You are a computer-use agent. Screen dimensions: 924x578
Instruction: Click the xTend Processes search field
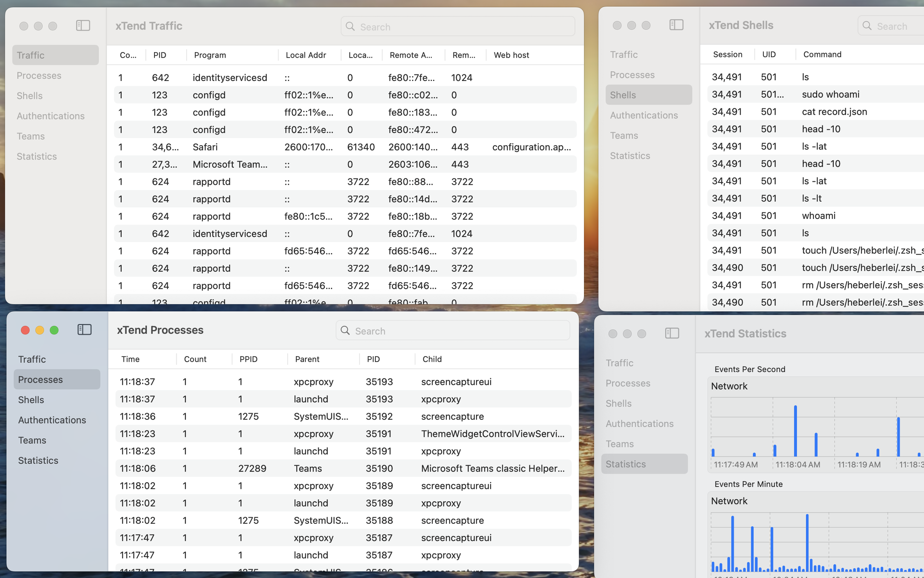pos(458,331)
